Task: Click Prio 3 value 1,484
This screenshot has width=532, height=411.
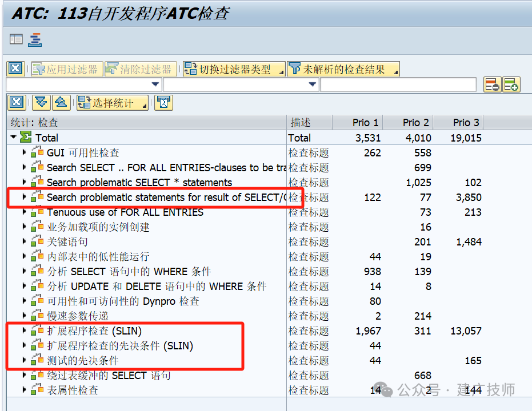Action: [469, 242]
